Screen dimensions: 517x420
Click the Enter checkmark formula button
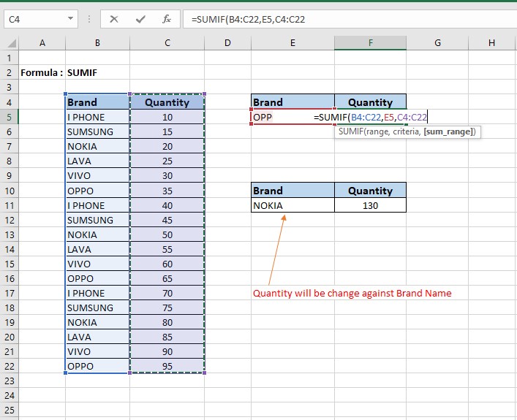140,19
